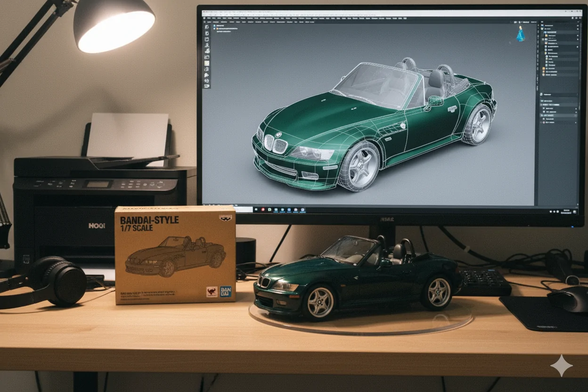Image resolution: width=588 pixels, height=392 pixels.
Task: Open the green app icon on the taskbar
Action: click(x=269, y=209)
